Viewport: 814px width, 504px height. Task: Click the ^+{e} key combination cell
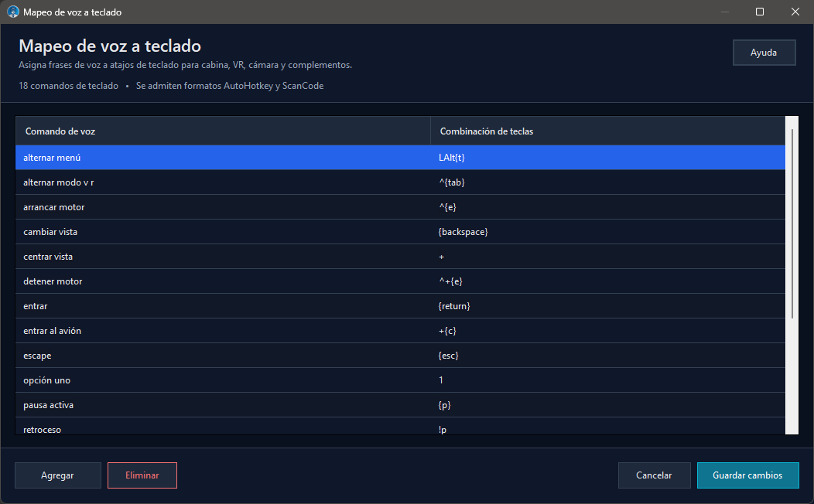point(608,281)
